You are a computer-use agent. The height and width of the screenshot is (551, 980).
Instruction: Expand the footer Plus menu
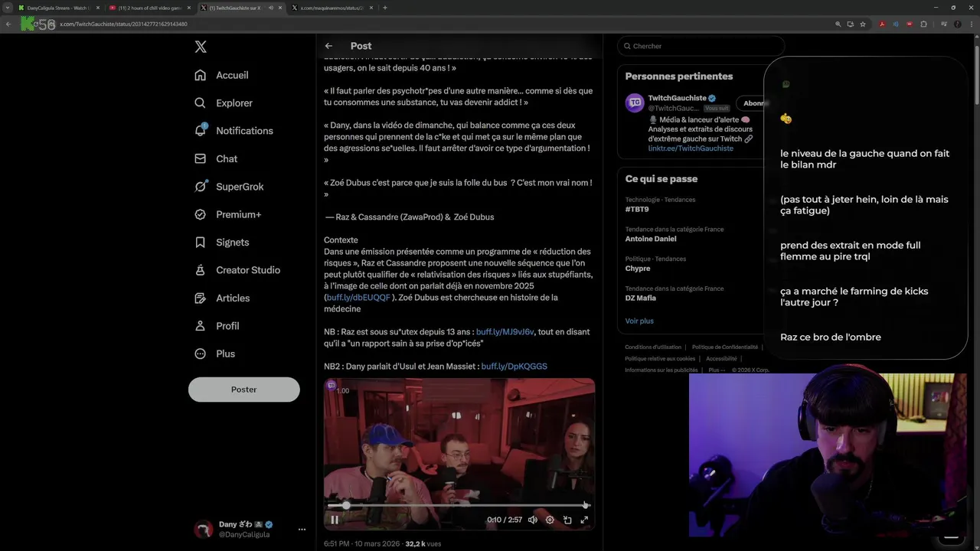coord(717,370)
